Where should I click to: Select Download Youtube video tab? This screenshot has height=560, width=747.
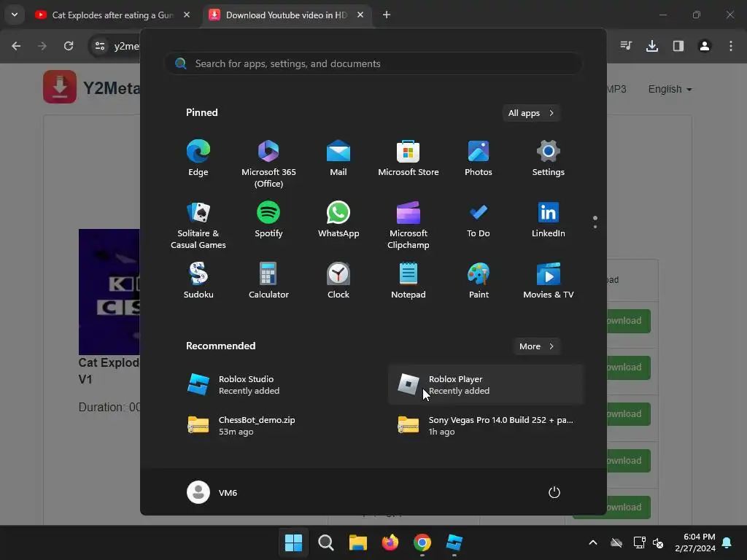point(287,15)
